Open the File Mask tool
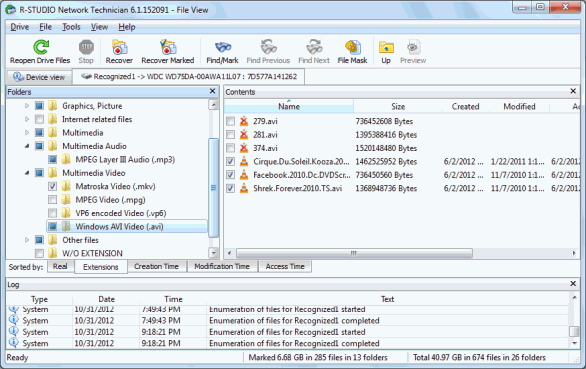586x369 pixels. [352, 47]
